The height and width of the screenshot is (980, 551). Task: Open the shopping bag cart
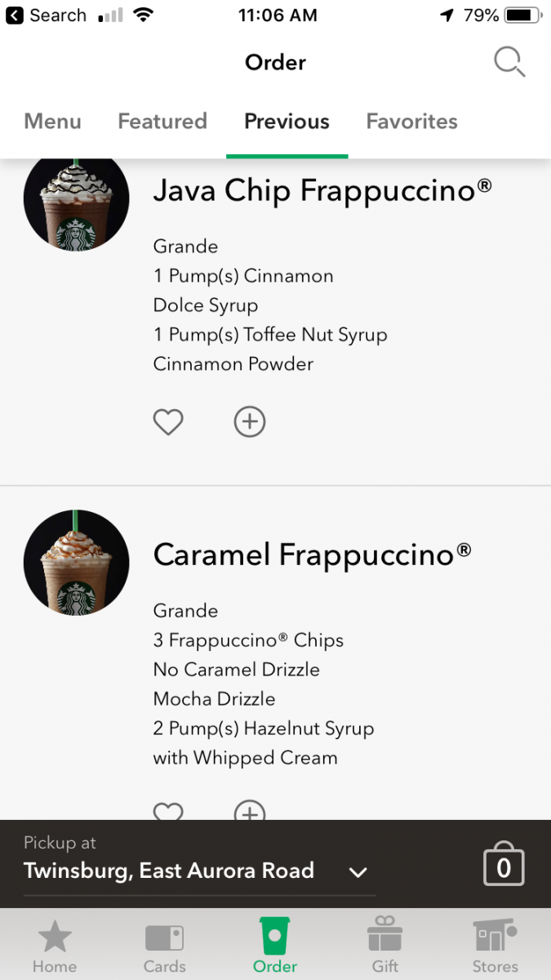coord(503,866)
